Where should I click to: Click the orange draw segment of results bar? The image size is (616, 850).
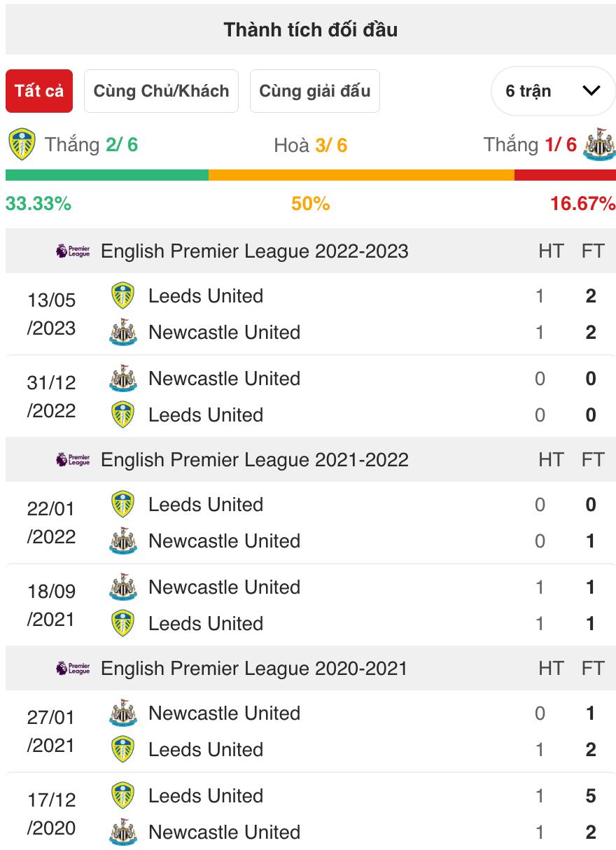361,175
